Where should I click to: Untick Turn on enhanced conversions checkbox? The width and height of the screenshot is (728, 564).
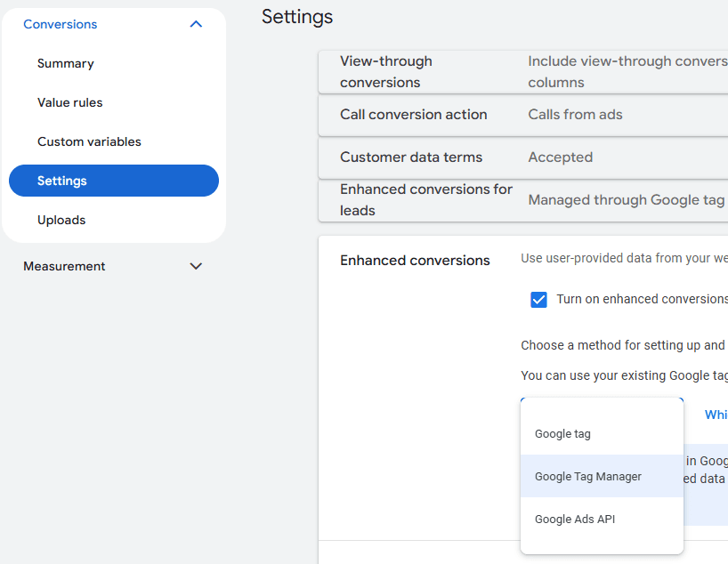coord(538,300)
